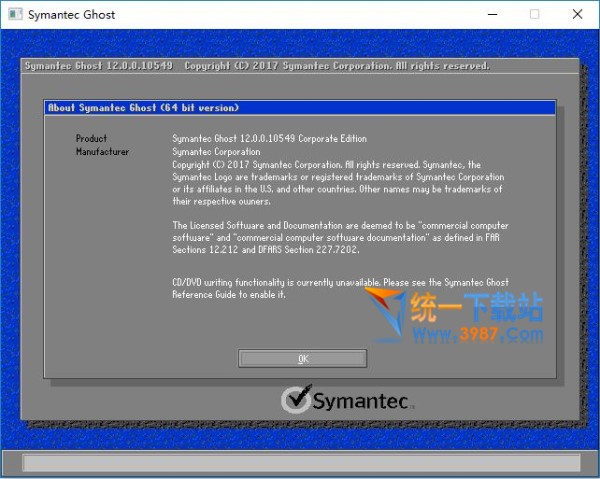The width and height of the screenshot is (600, 479).
Task: Click the 'Symantec Corporation' manufacturer value
Action: 216,152
